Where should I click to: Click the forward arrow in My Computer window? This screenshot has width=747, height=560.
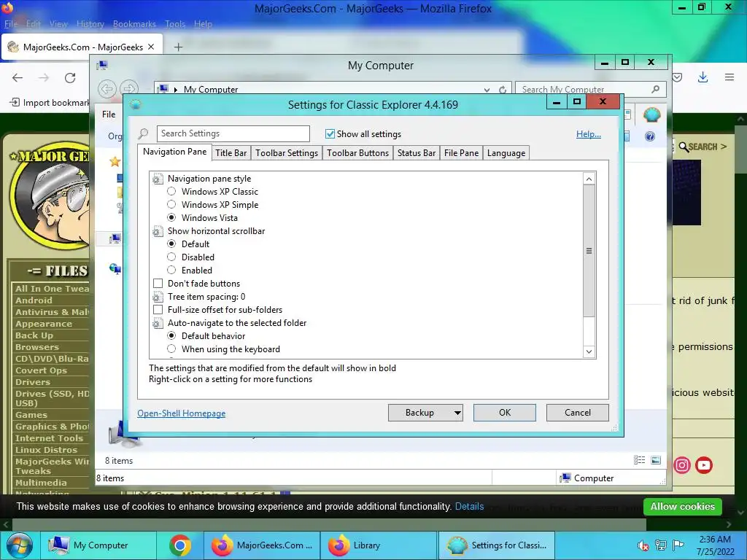pyautogui.click(x=129, y=88)
